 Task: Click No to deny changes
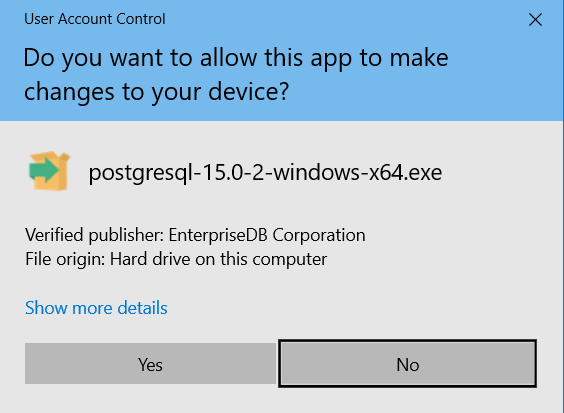(x=408, y=363)
